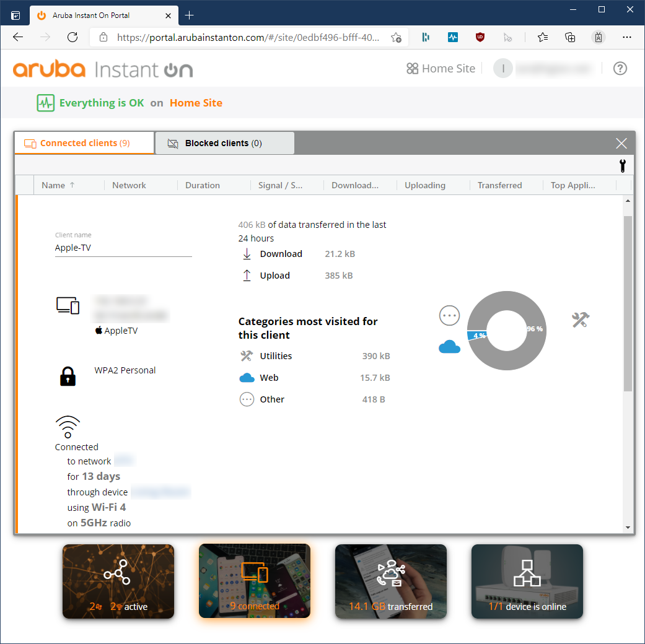645x644 pixels.
Task: Sort by Uploading column header
Action: click(x=424, y=185)
